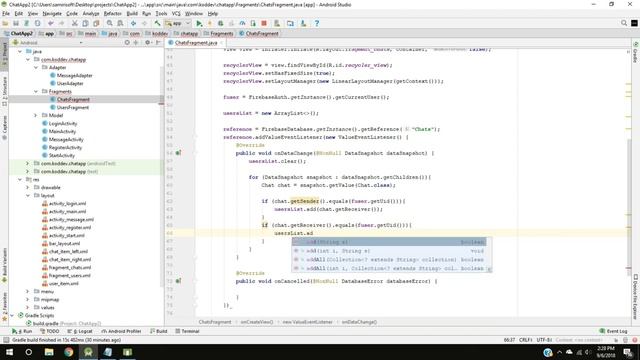640x360 pixels.
Task: Expand the mipmap folder
Action: click(x=28, y=299)
